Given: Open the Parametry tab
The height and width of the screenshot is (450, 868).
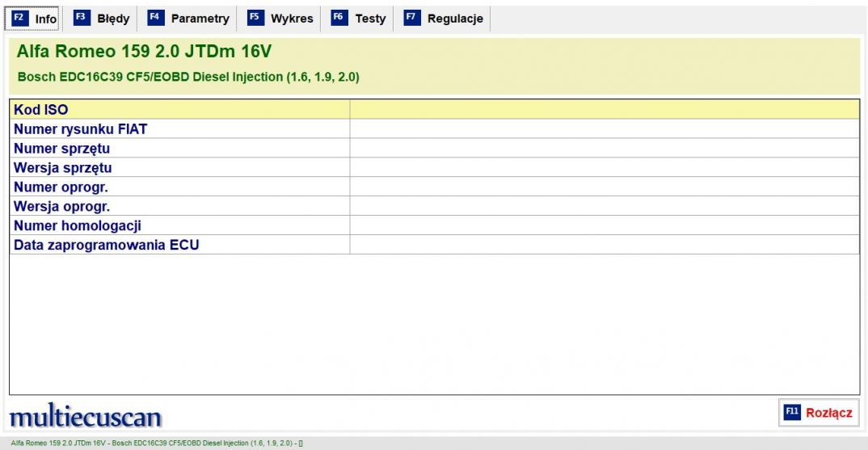Looking at the screenshot, I should [x=188, y=19].
